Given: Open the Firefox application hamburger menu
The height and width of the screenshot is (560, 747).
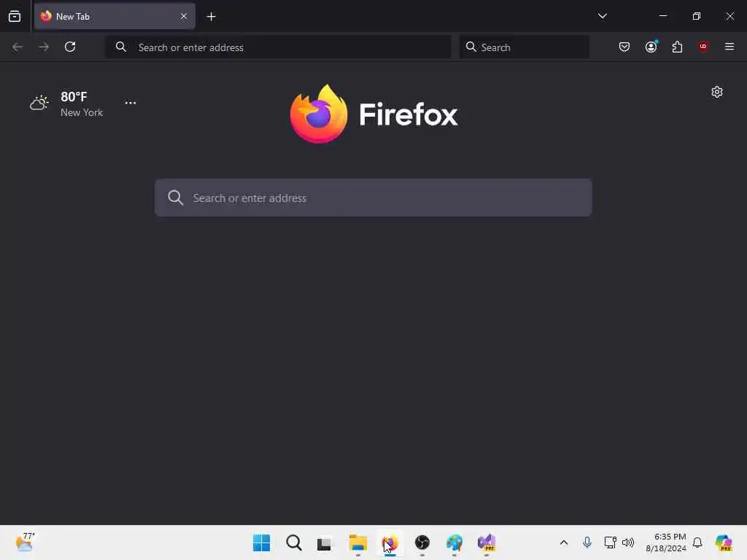Looking at the screenshot, I should pos(729,47).
